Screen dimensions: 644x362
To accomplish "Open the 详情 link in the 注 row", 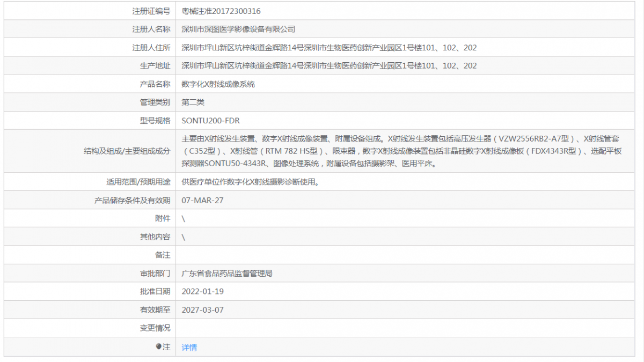I will pyautogui.click(x=189, y=348).
